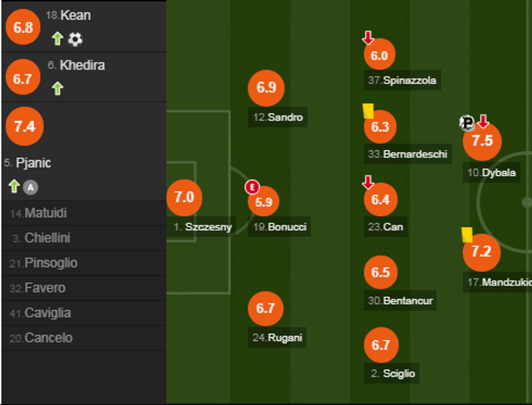This screenshot has width=532, height=405.
Task: Click the Bentancur player name label
Action: point(402,300)
